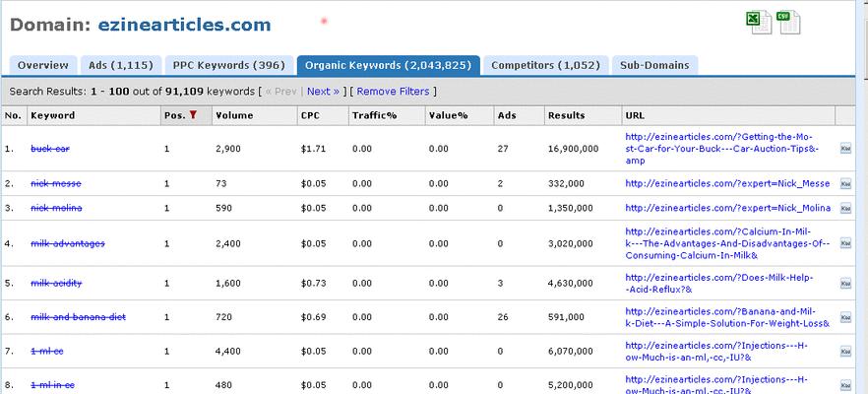The image size is (868, 394).
Task: Open keyword link 'buck car'
Action: (x=50, y=149)
